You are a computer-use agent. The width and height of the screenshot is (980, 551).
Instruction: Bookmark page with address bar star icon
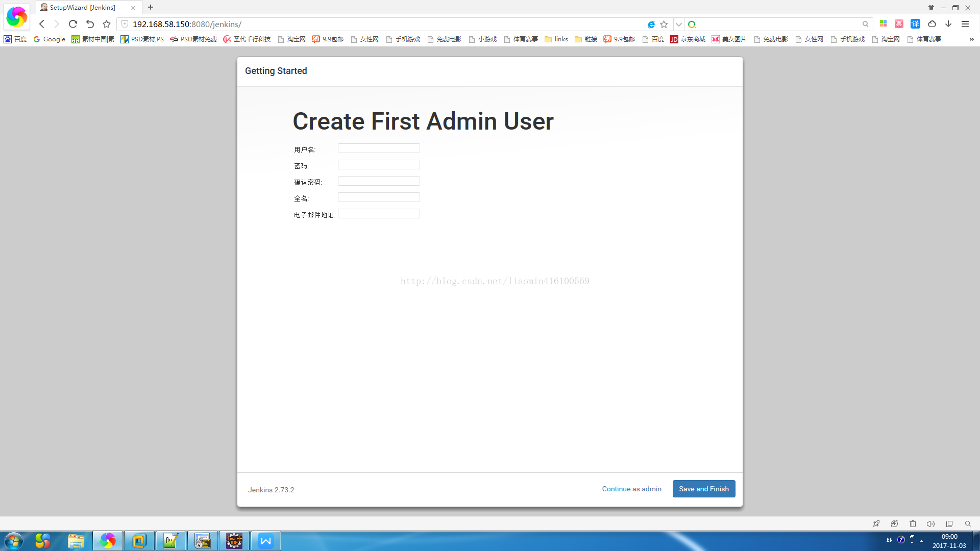coord(664,24)
